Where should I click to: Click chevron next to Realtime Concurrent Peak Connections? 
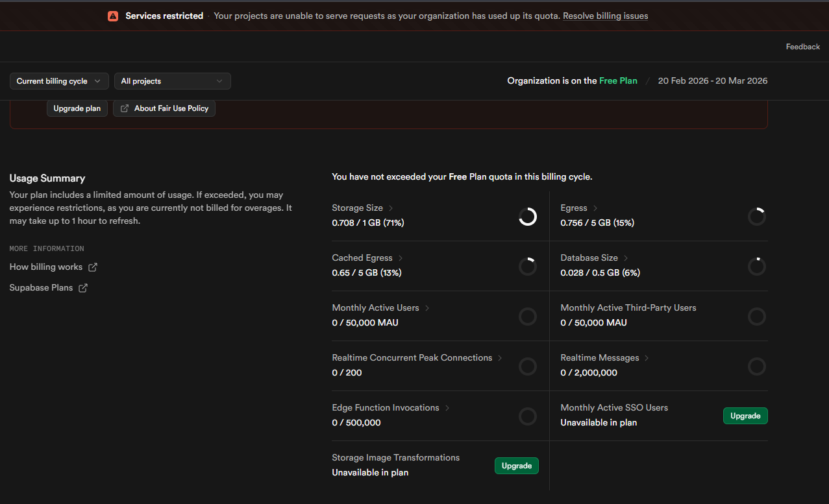coord(500,358)
